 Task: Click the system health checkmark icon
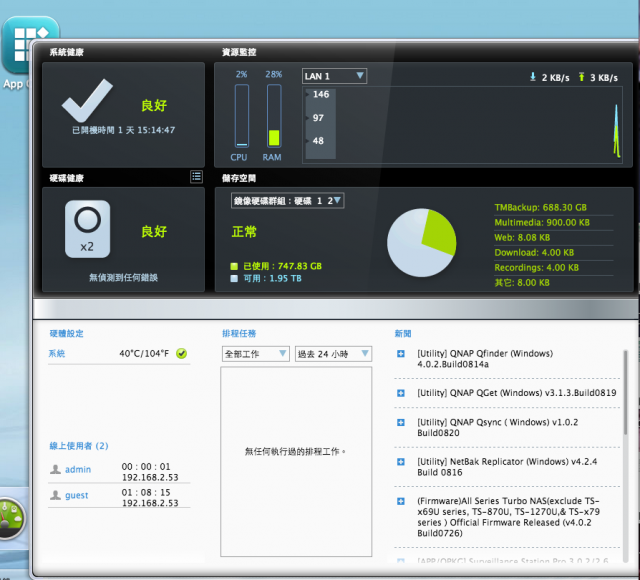tap(87, 100)
